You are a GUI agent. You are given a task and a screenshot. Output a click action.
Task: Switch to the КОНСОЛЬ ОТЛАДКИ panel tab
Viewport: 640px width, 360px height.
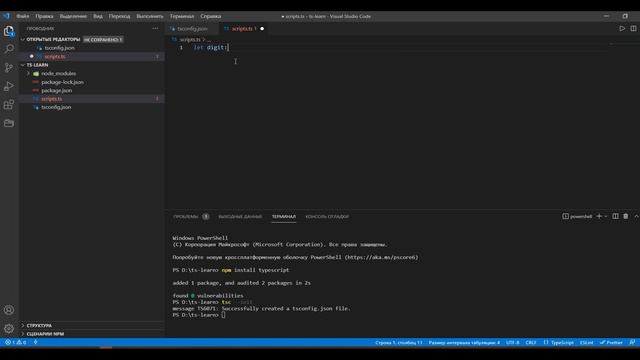click(327, 216)
